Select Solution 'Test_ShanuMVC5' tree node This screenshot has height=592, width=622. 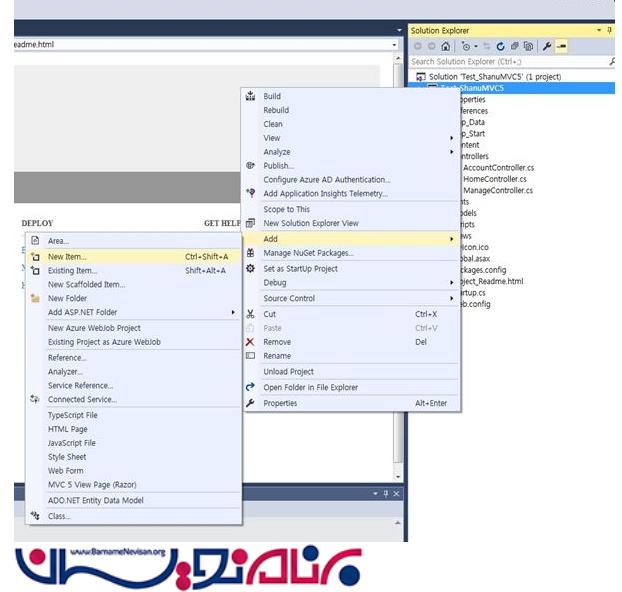pyautogui.click(x=495, y=77)
